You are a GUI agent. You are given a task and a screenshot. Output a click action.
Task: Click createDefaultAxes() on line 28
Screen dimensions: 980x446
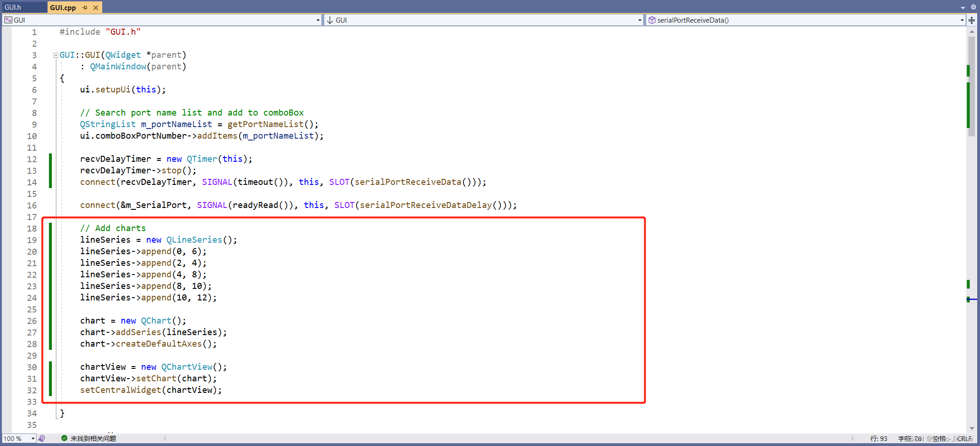tap(164, 343)
